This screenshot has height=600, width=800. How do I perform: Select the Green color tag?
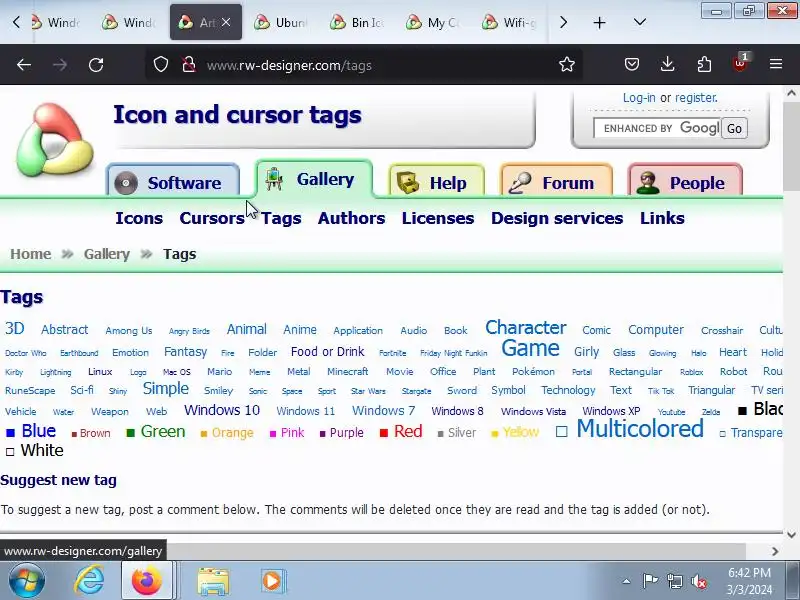point(163,432)
